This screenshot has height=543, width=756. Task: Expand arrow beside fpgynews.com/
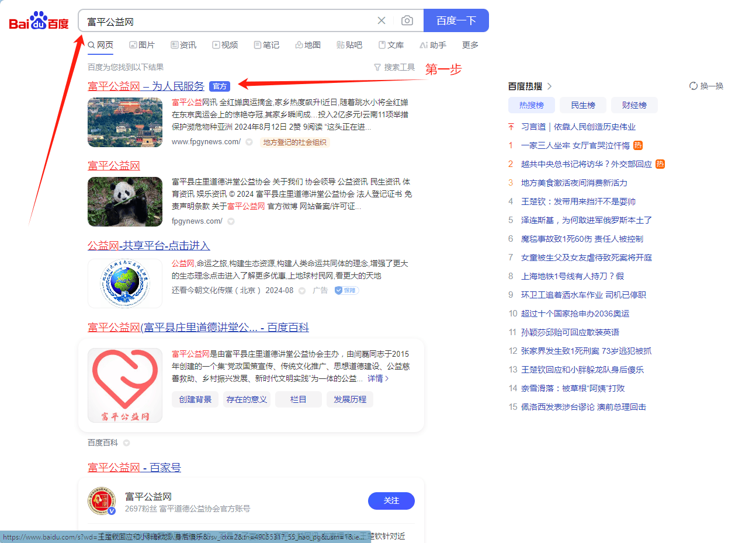coord(231,221)
